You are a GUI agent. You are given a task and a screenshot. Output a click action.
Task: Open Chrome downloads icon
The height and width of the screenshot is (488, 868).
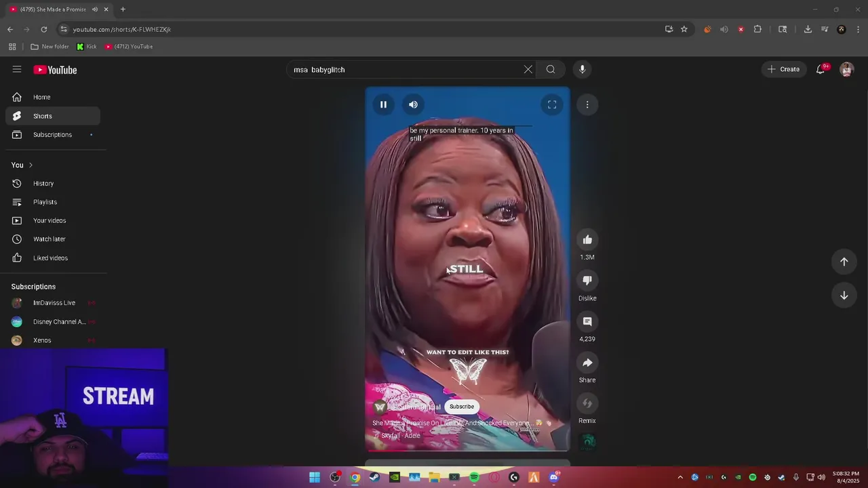pyautogui.click(x=808, y=29)
